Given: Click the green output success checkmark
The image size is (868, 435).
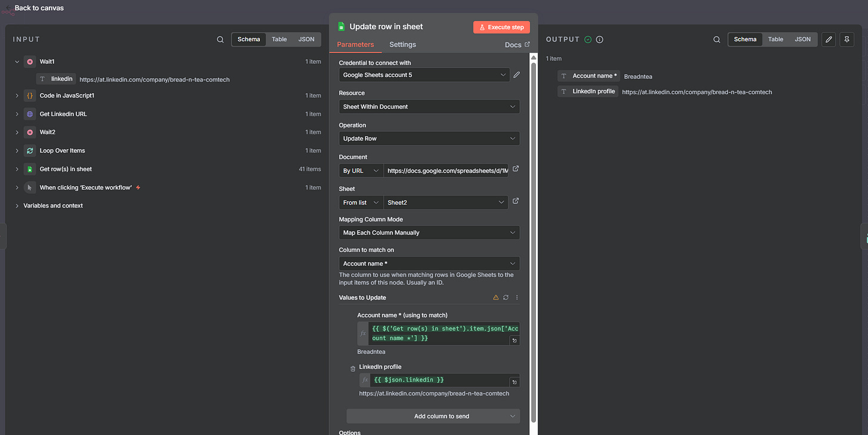Looking at the screenshot, I should point(588,39).
